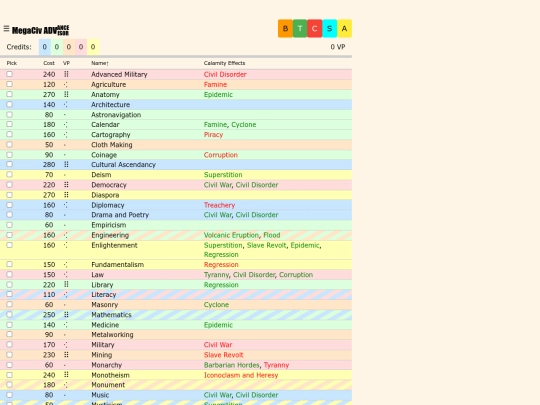Check the Coinage checkbox

pyautogui.click(x=10, y=155)
